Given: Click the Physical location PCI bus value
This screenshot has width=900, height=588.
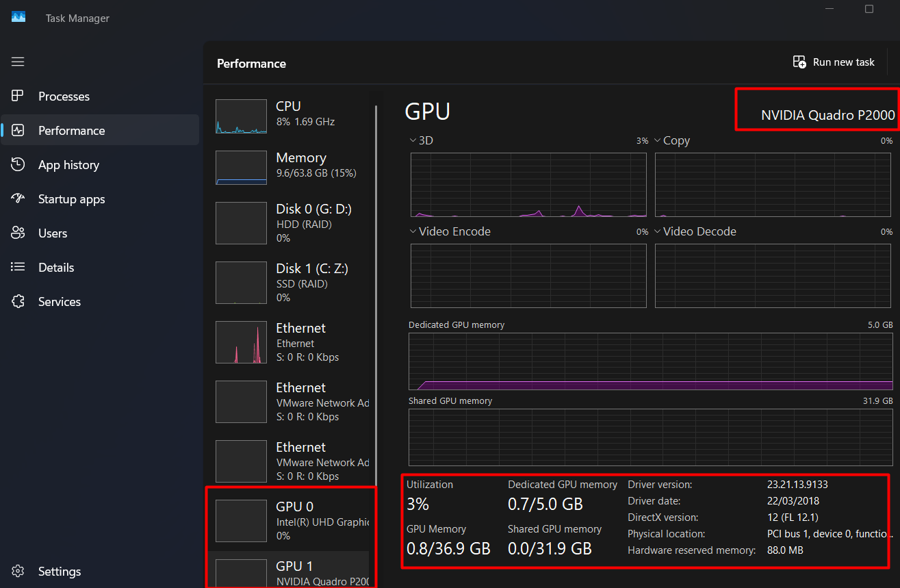Looking at the screenshot, I should [x=830, y=534].
